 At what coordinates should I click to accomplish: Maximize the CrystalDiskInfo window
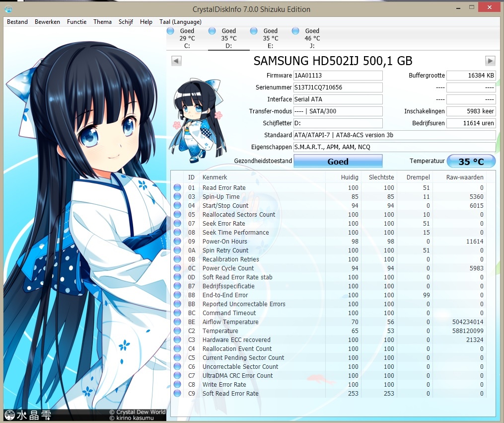tap(472, 7)
